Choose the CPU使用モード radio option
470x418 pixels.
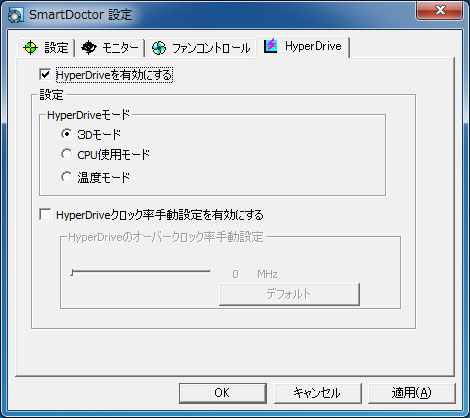(66, 154)
